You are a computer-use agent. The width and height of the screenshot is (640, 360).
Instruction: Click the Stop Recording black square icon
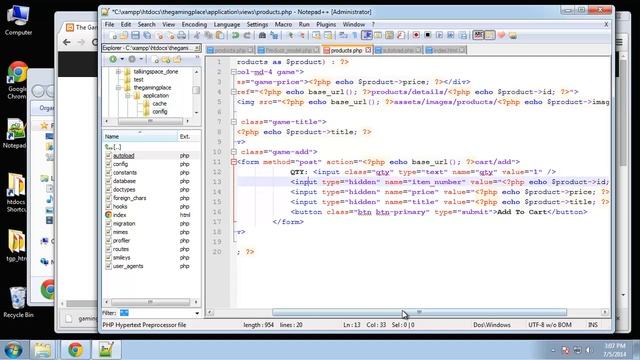tap(428, 36)
